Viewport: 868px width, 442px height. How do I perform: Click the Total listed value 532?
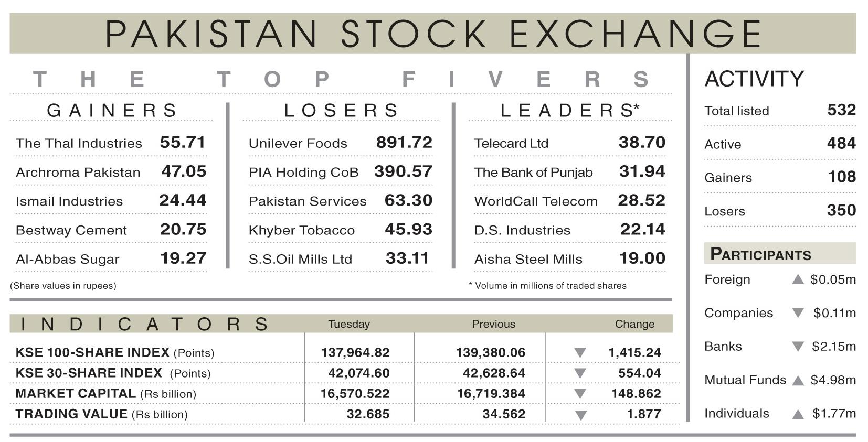(841, 110)
